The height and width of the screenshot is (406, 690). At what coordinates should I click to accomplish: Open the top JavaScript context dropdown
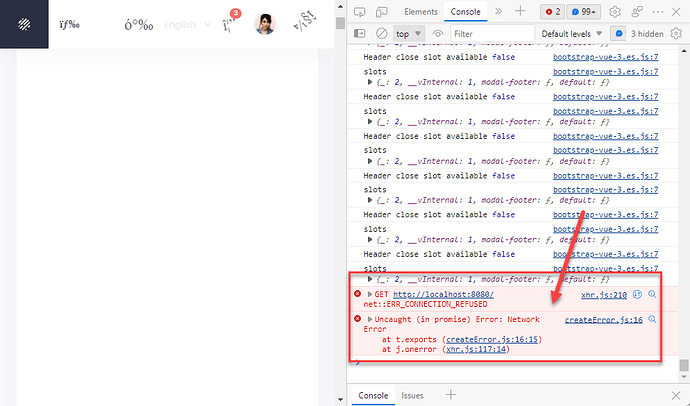[x=410, y=33]
